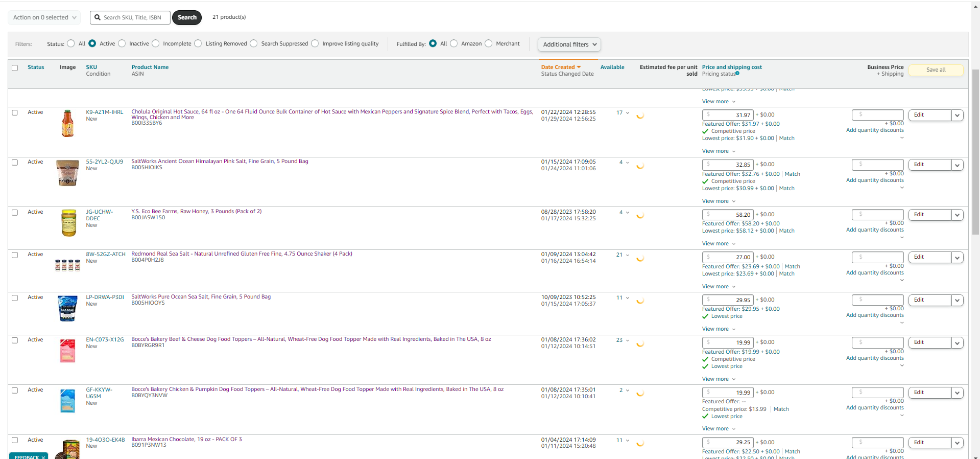Sort by Price and shipping cost header

point(732,67)
